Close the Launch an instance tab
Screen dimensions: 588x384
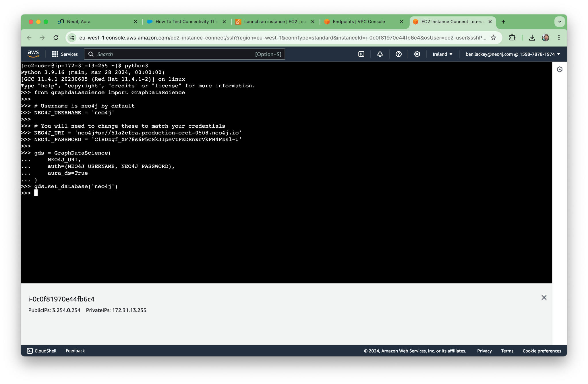click(x=313, y=22)
